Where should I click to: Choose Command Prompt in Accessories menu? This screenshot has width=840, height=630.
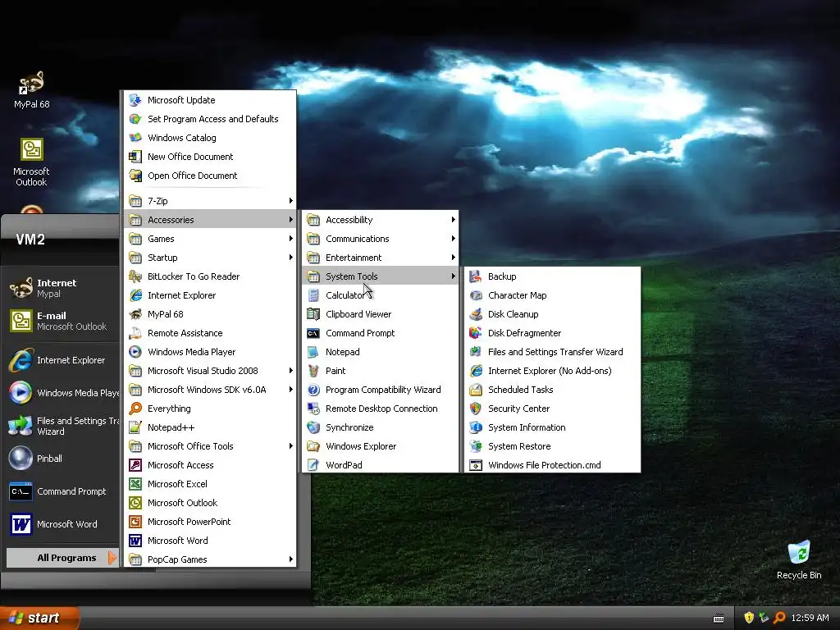pyautogui.click(x=381, y=333)
